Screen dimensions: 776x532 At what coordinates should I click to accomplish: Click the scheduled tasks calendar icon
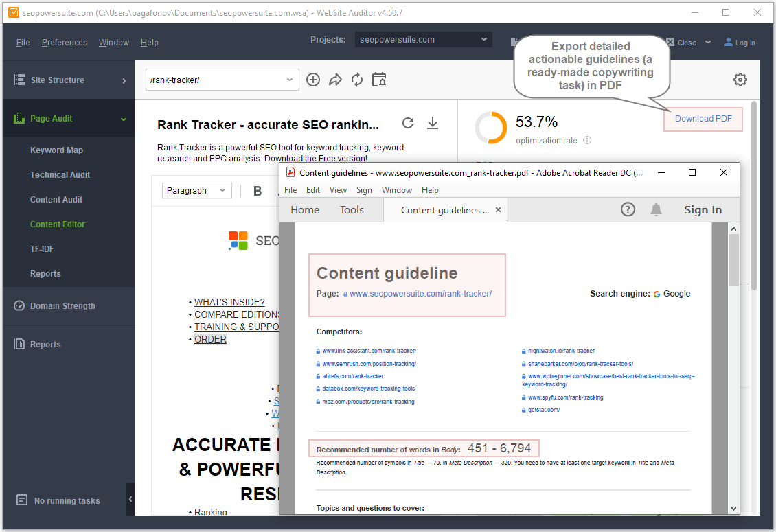click(379, 80)
